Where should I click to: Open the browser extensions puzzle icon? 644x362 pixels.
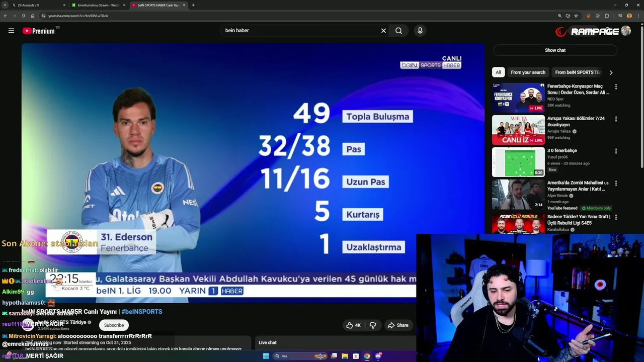coord(607,16)
